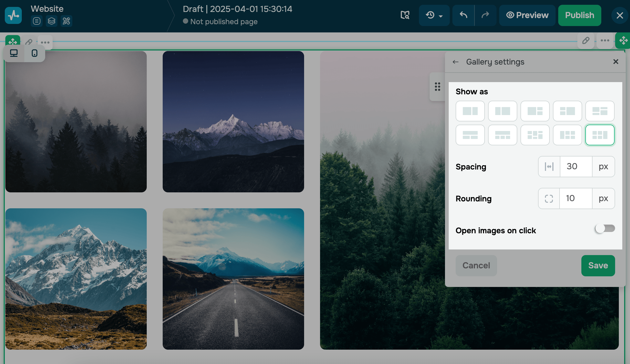
Task: Click the Preview button
Action: (x=527, y=15)
